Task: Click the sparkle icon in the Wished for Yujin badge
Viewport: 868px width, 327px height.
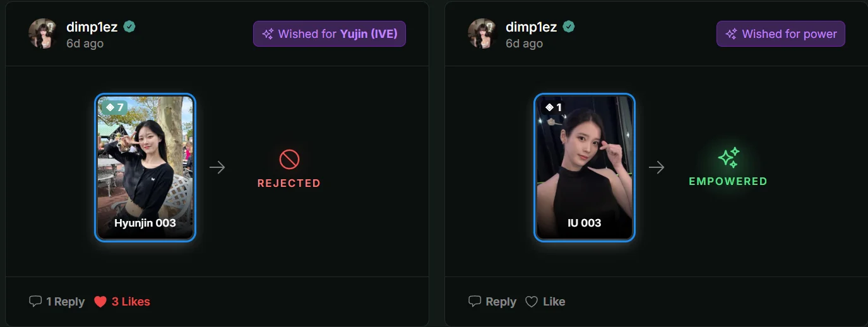Action: coord(268,34)
